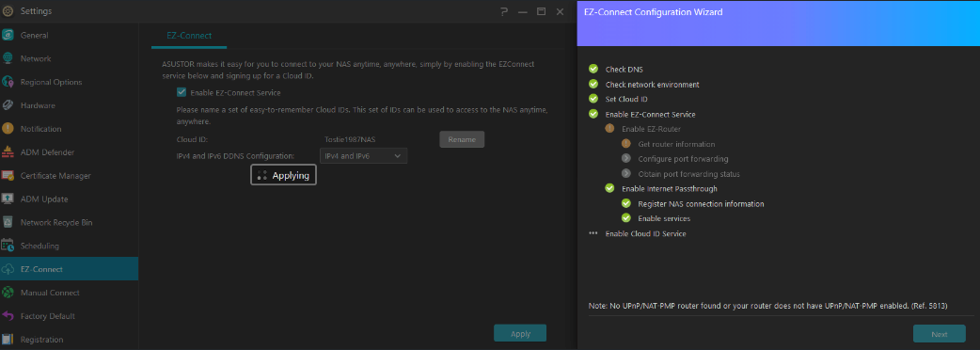Click Next in the configuration wizard
Screen dimensions: 980x350
[939, 334]
